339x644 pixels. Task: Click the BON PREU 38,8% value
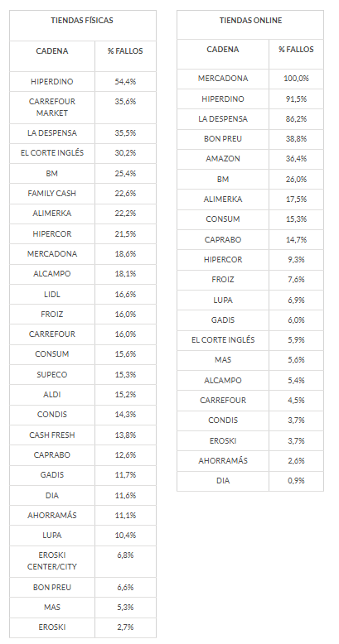click(296, 139)
